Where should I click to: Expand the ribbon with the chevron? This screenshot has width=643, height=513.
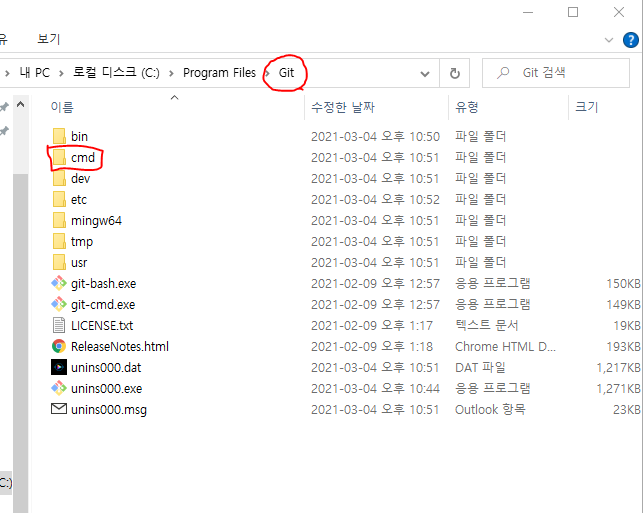click(609, 40)
